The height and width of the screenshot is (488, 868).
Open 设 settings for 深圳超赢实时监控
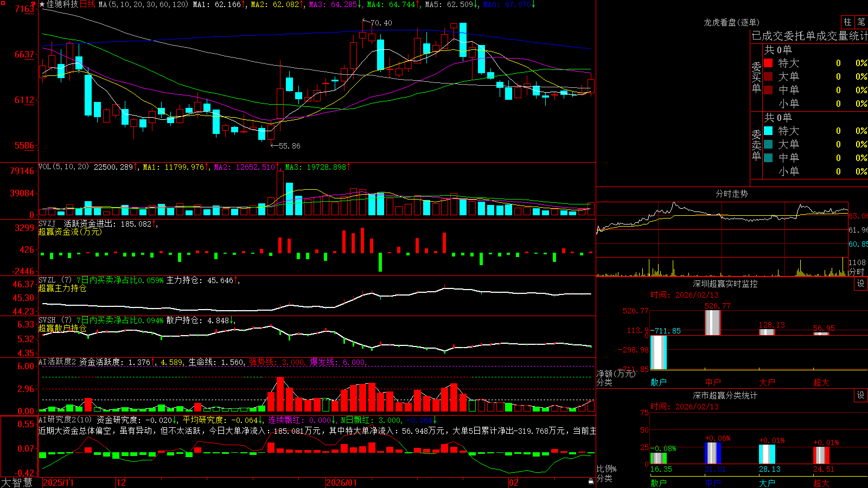861,284
